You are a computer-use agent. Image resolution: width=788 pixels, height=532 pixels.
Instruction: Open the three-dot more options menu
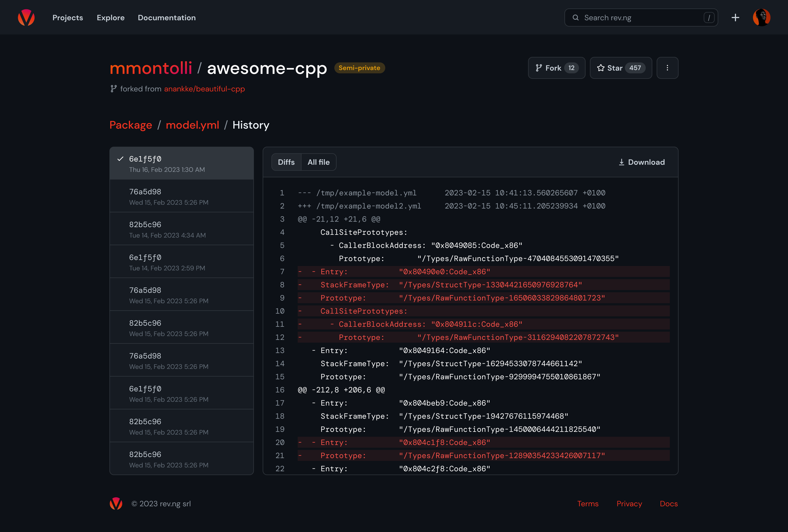(x=667, y=68)
